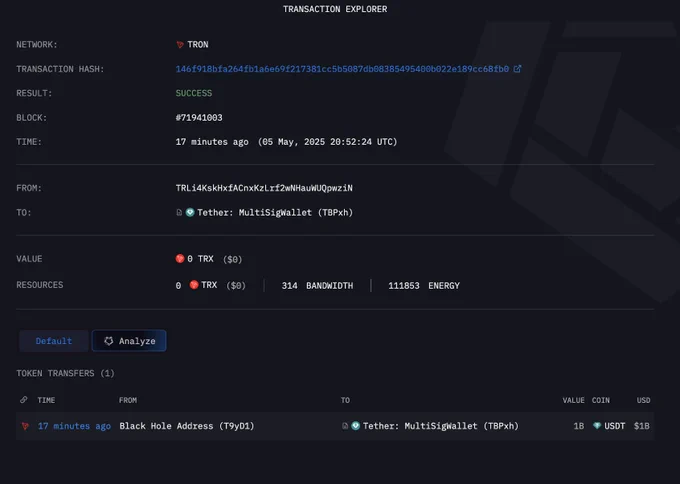
Task: Click the TRANSACTION EXPLORER title
Action: 335,9
